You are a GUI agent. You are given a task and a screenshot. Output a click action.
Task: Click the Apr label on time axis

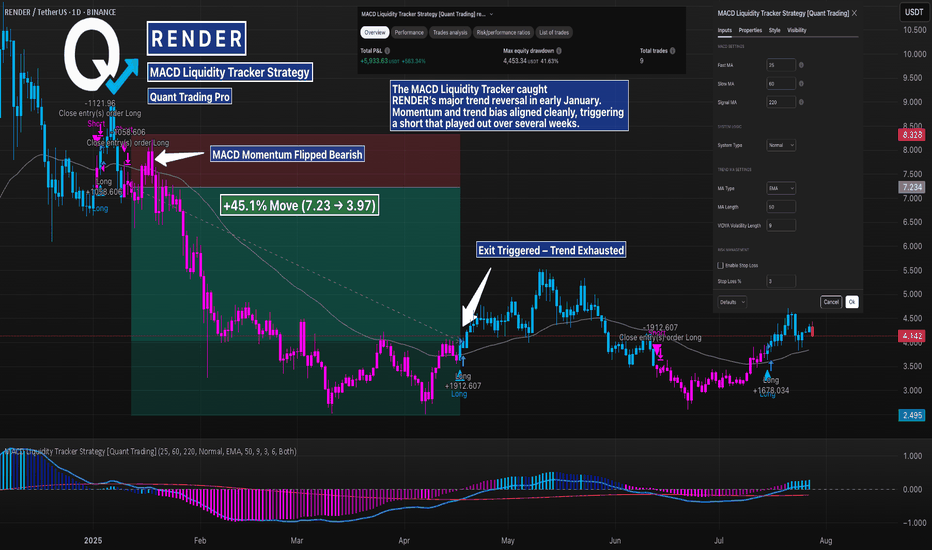(x=404, y=540)
